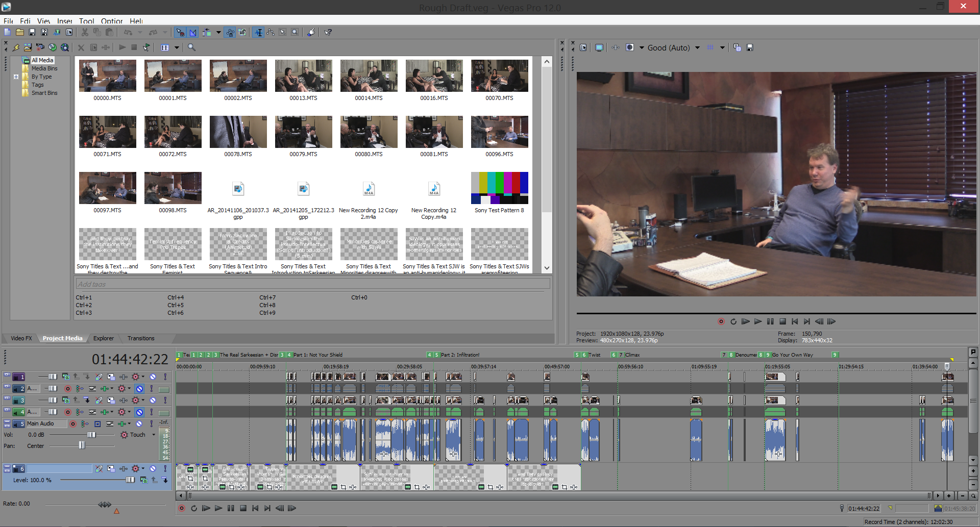The width and height of the screenshot is (980, 527).
Task: Toggle mute on audio track 2
Action: click(139, 389)
